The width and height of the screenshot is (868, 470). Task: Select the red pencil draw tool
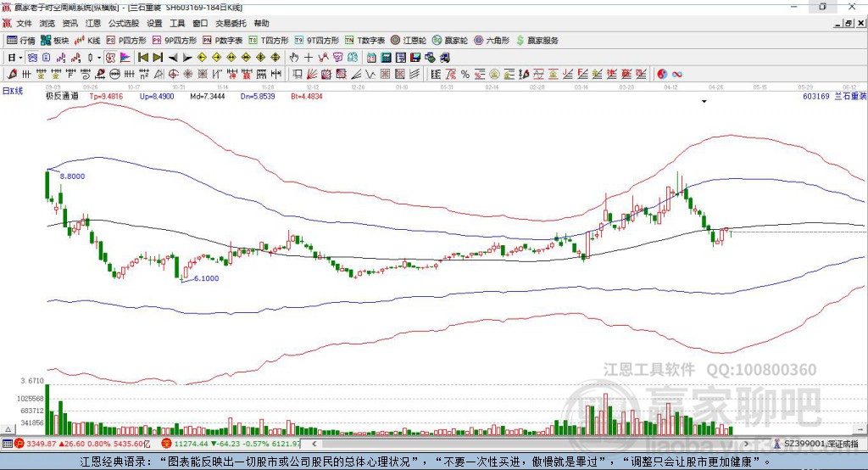12,75
